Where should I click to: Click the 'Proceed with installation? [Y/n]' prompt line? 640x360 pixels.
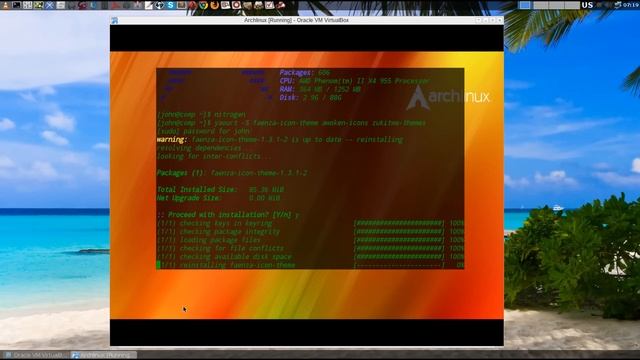click(x=228, y=215)
